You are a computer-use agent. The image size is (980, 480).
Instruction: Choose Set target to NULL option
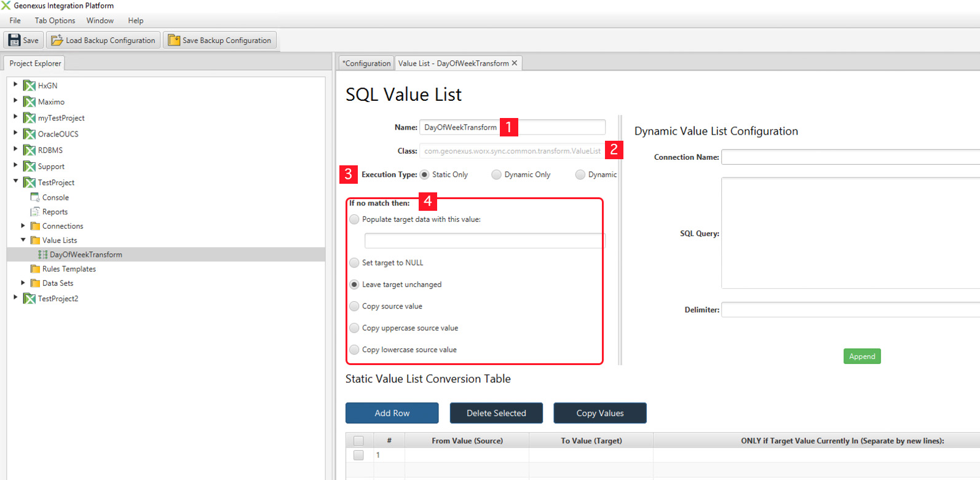(x=354, y=263)
